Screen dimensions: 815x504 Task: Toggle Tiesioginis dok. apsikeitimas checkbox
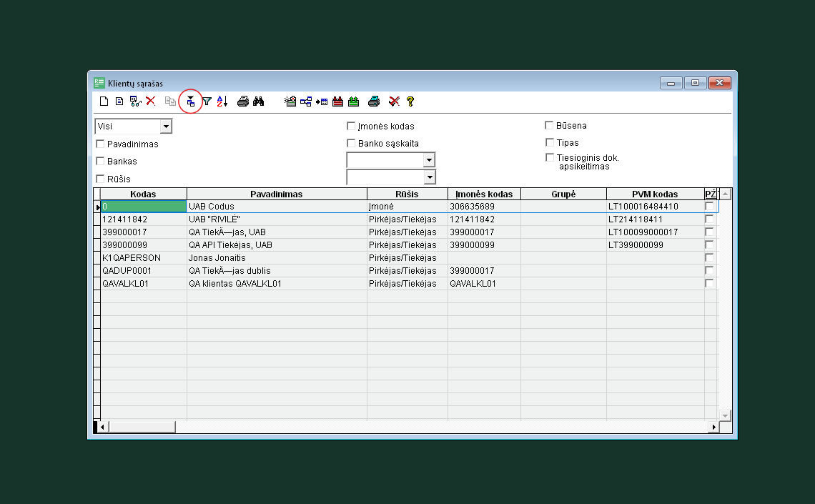pos(549,157)
